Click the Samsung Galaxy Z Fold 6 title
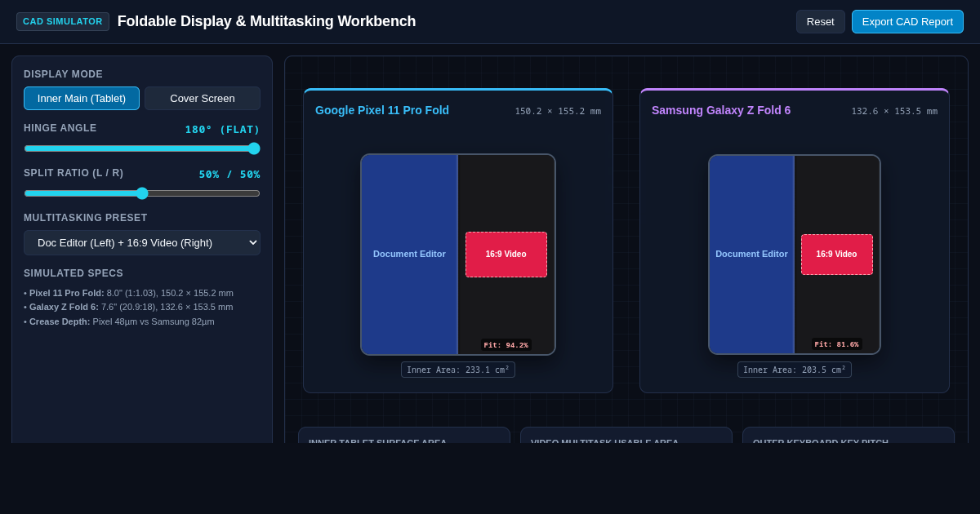The height and width of the screenshot is (514, 980). (x=721, y=110)
